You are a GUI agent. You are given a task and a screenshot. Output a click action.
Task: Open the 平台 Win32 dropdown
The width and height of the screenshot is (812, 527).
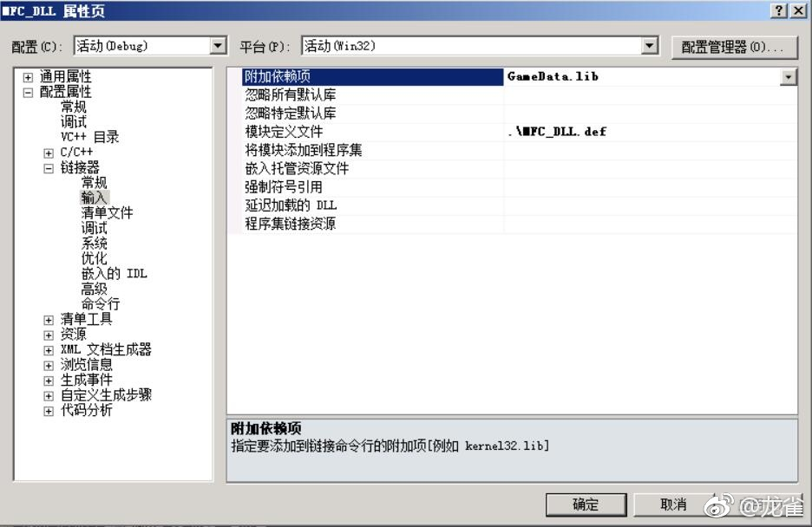pos(650,46)
